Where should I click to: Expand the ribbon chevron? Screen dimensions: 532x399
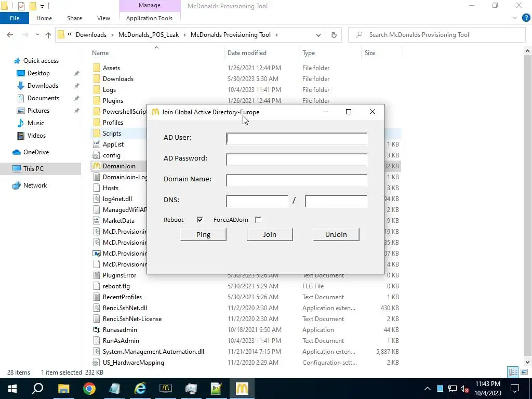tap(515, 18)
